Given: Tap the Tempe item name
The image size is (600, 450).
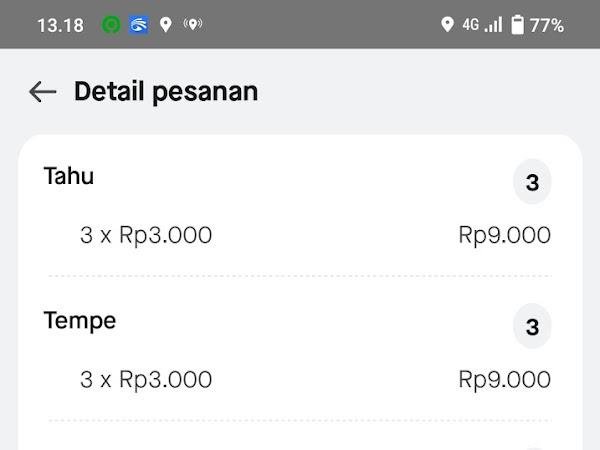Looking at the screenshot, I should click(x=80, y=321).
